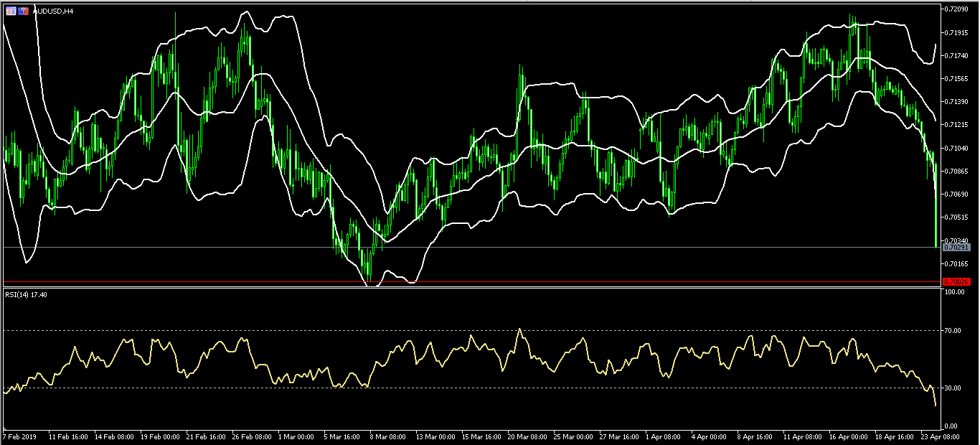Click the 8 Apr 16:00 time label
Viewport: 980px width, 445px height.
coord(755,436)
